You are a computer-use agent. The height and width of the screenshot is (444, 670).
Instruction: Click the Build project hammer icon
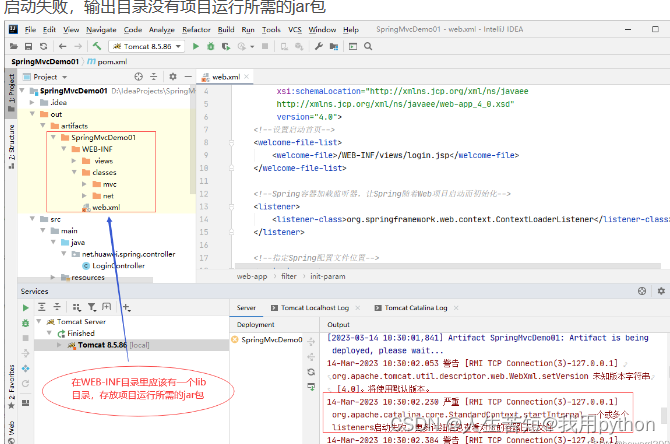click(x=97, y=46)
